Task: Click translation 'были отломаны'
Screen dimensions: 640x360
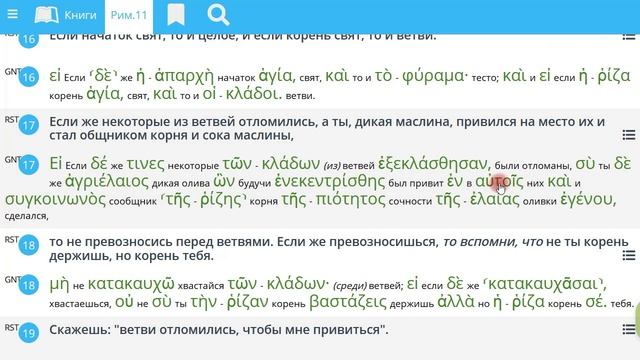Action: pos(532,166)
